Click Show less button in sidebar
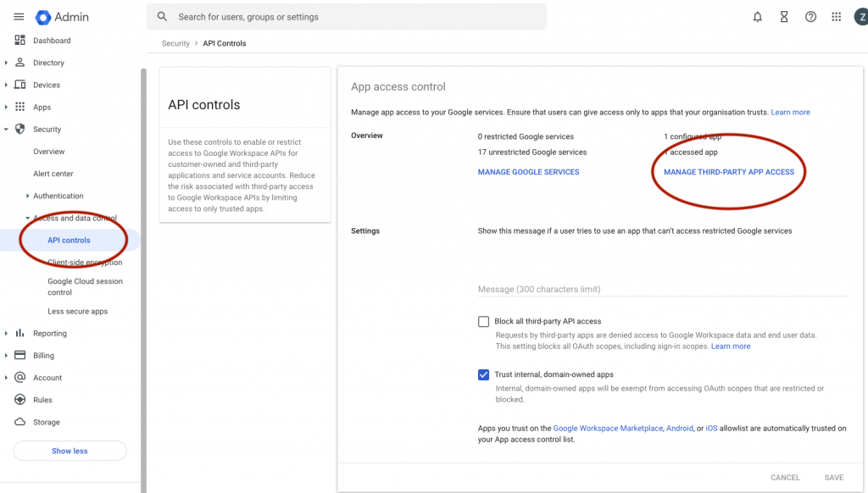Image resolution: width=868 pixels, height=493 pixels. click(x=70, y=451)
